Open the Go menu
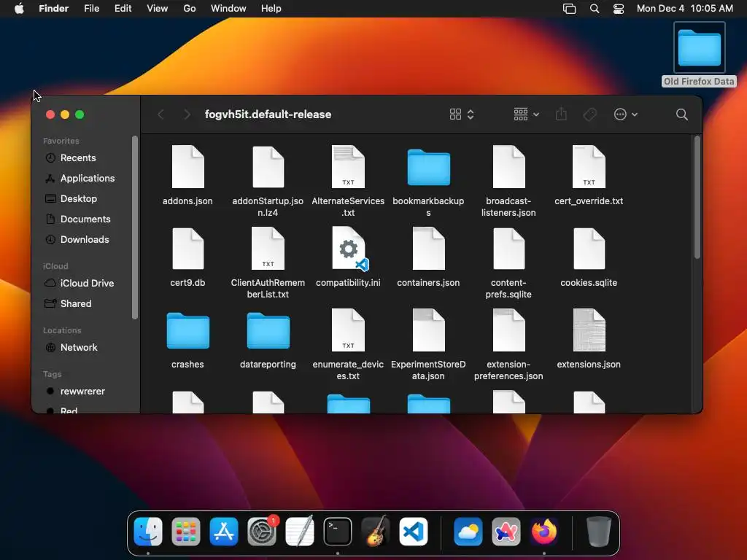747x560 pixels. pyautogui.click(x=190, y=9)
